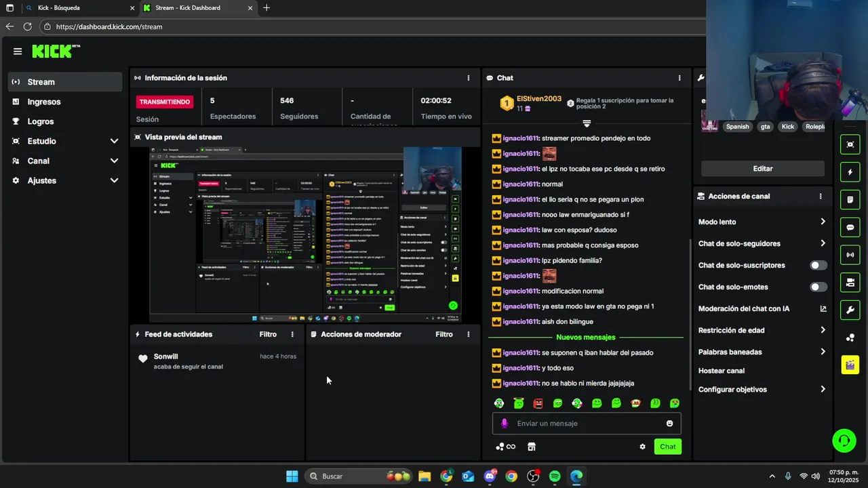868x488 pixels.
Task: Click the screenshot capture icon in right sidebar
Action: 850,144
